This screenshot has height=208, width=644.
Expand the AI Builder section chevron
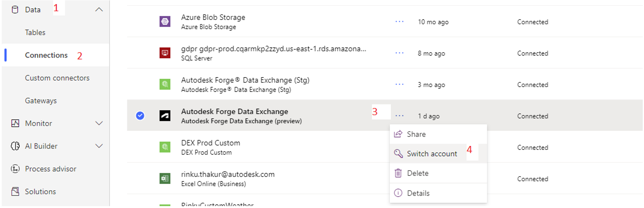[99, 146]
